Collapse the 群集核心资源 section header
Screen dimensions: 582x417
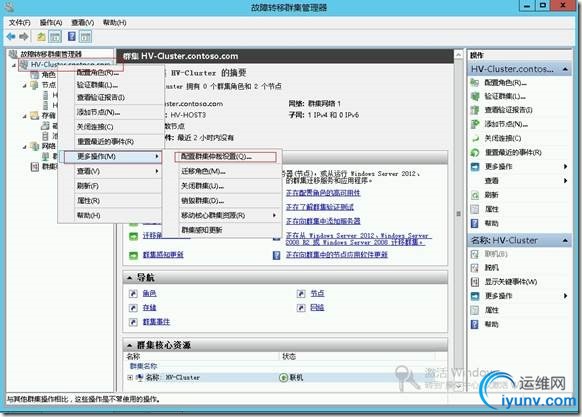pos(129,345)
